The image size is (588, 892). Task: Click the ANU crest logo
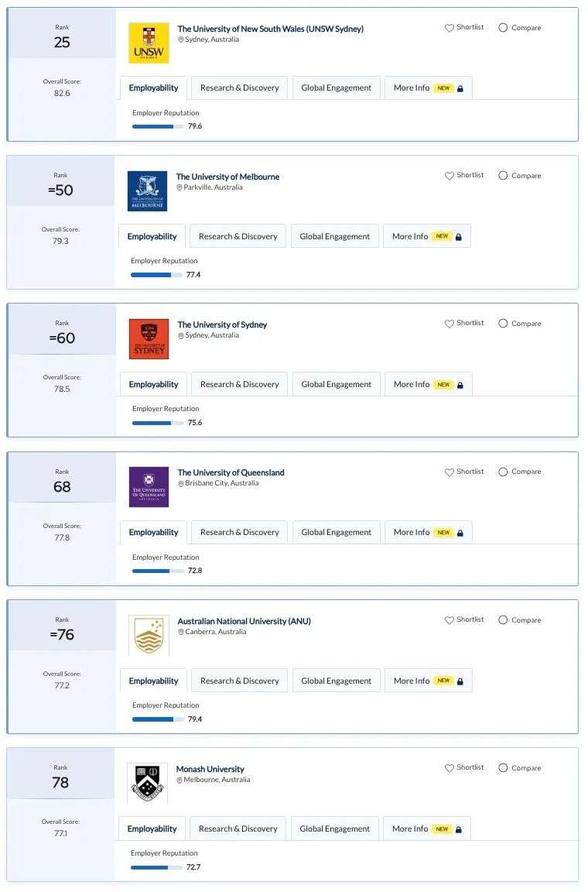(149, 635)
